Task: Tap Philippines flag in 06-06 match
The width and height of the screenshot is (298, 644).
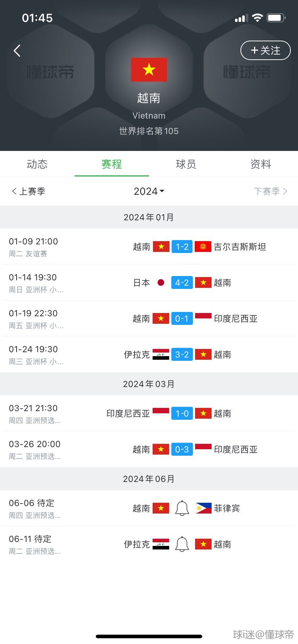Action: coord(203,508)
